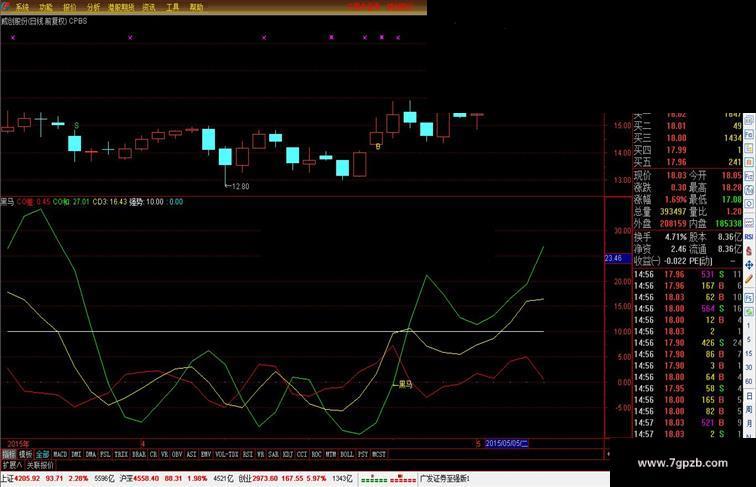Click the green-red market breadth indicator

click(x=389, y=479)
